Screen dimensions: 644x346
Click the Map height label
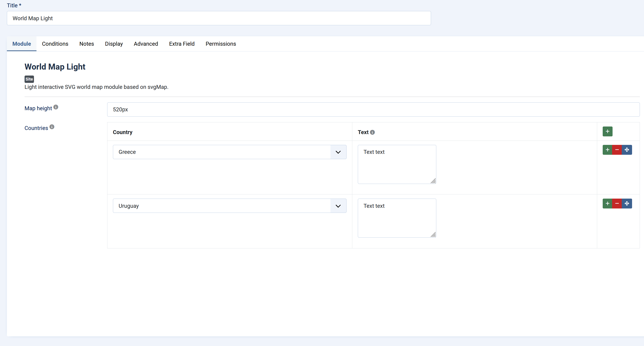click(38, 108)
